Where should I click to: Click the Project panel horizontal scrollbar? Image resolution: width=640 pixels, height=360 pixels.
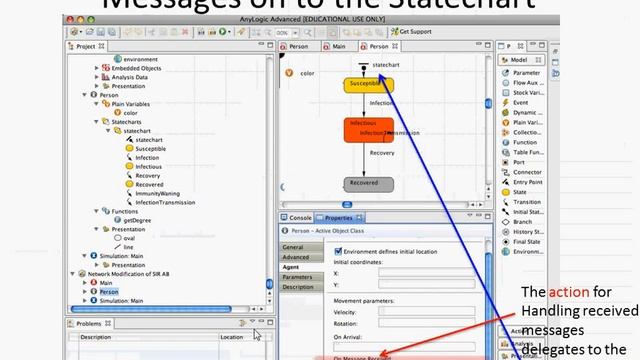pos(151,309)
